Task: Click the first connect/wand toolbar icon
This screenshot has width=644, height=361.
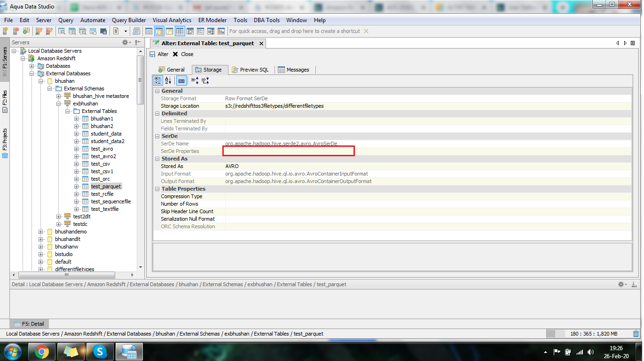Action: pyautogui.click(x=39, y=31)
